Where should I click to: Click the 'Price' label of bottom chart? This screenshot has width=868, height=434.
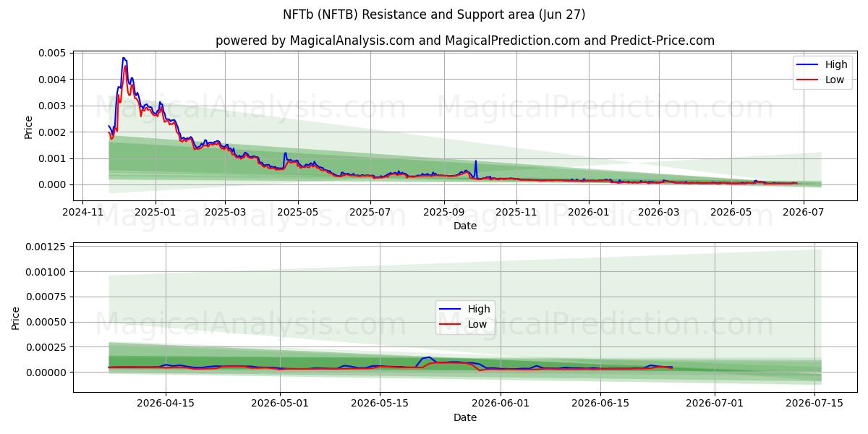[x=16, y=319]
